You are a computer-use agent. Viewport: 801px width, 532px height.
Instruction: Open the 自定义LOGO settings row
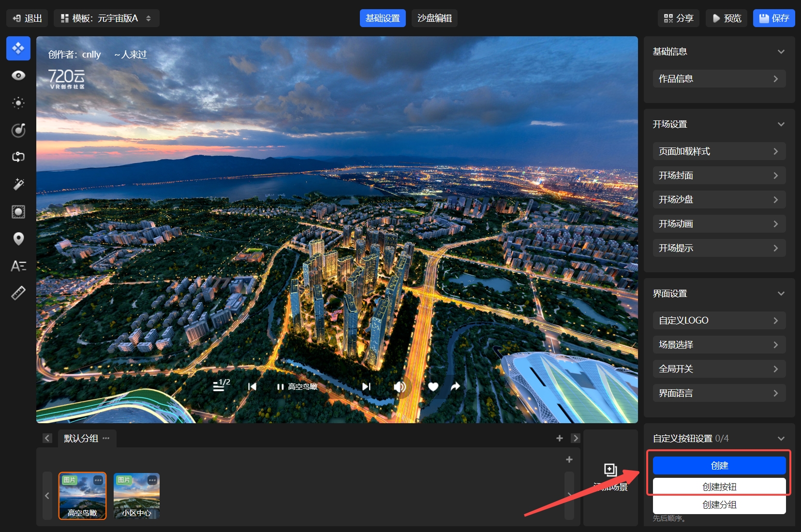[x=719, y=321]
